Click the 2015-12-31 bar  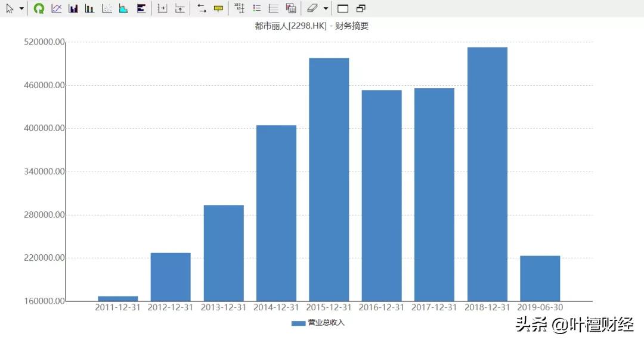[x=329, y=180]
